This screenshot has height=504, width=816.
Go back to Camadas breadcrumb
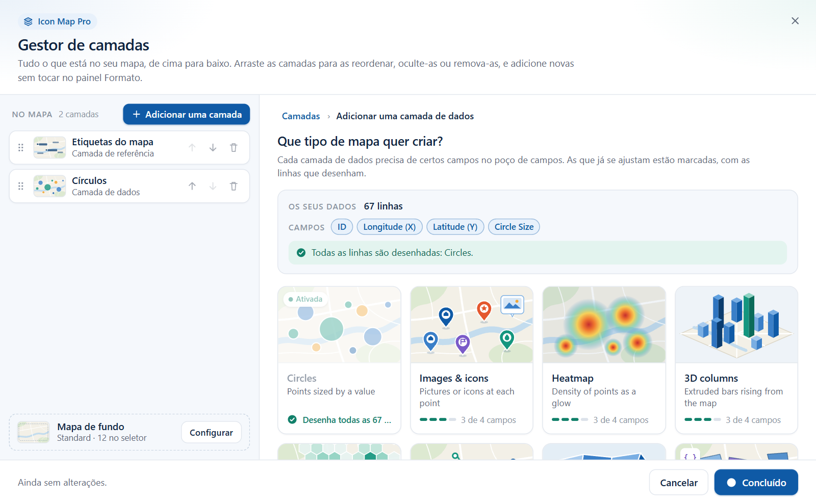301,116
